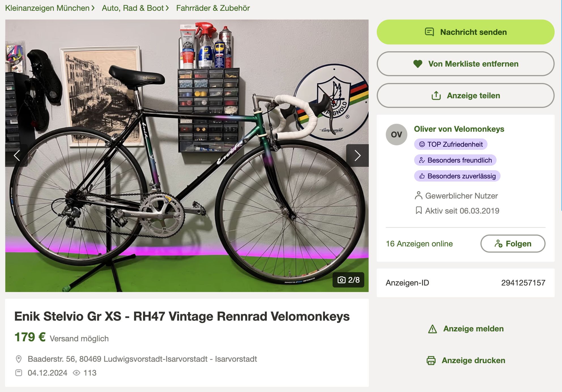This screenshot has height=392, width=562.
Task: Go to Fahrräder & Zubehör category
Action: (213, 8)
